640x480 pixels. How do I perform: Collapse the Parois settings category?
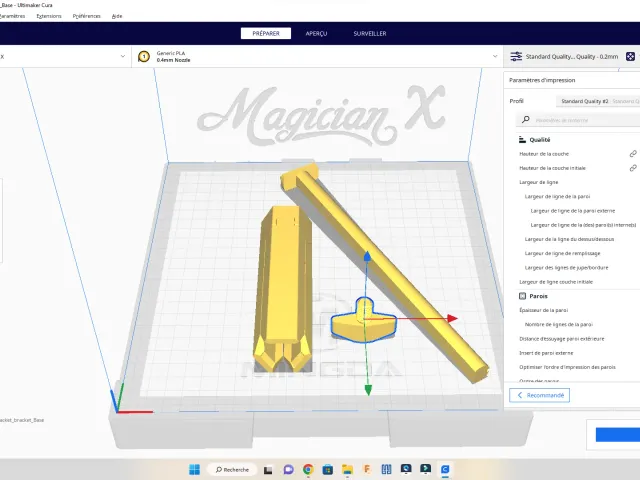coord(538,296)
